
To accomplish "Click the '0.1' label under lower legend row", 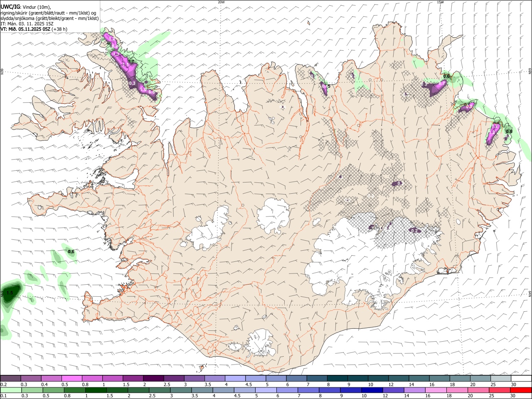I will (x=3, y=396).
